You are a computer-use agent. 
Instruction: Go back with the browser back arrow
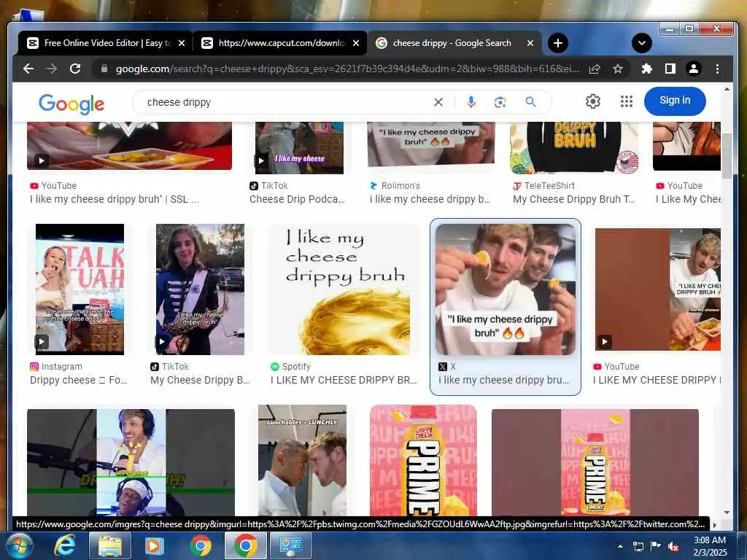point(28,69)
